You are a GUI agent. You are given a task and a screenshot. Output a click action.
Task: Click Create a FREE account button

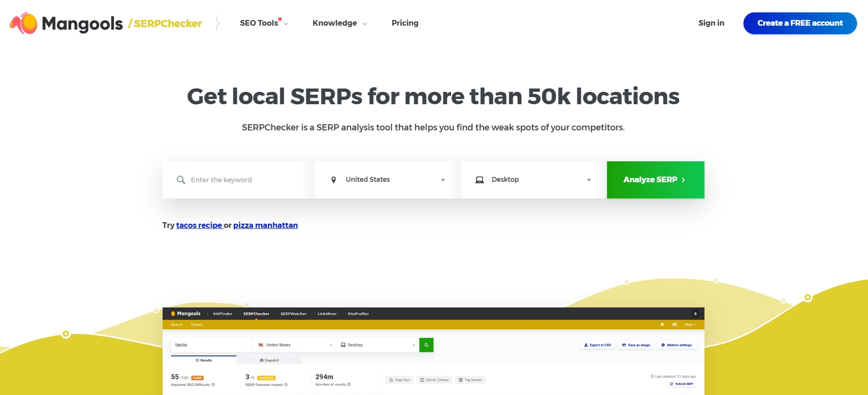click(x=800, y=23)
